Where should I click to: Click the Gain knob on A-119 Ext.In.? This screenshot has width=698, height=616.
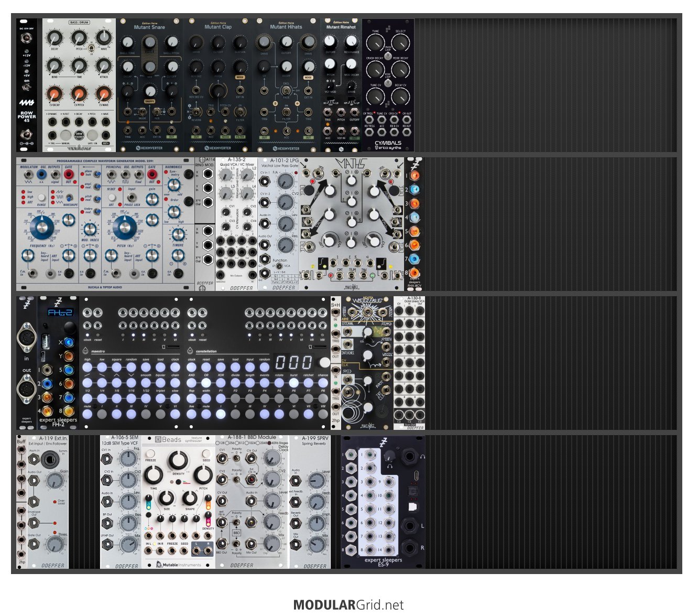tap(55, 480)
